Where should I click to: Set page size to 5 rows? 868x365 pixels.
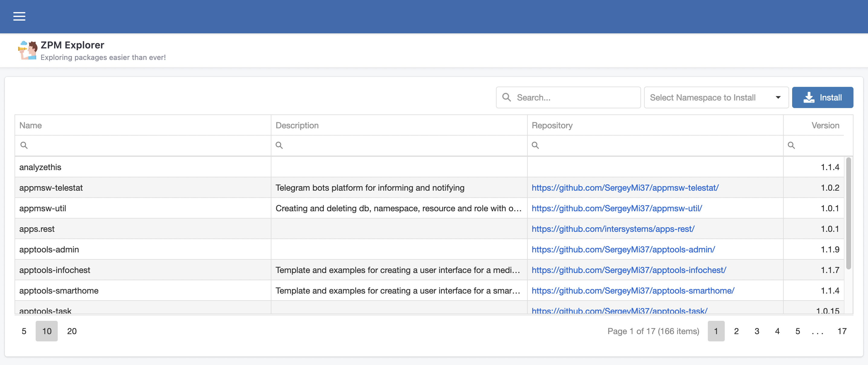click(24, 331)
